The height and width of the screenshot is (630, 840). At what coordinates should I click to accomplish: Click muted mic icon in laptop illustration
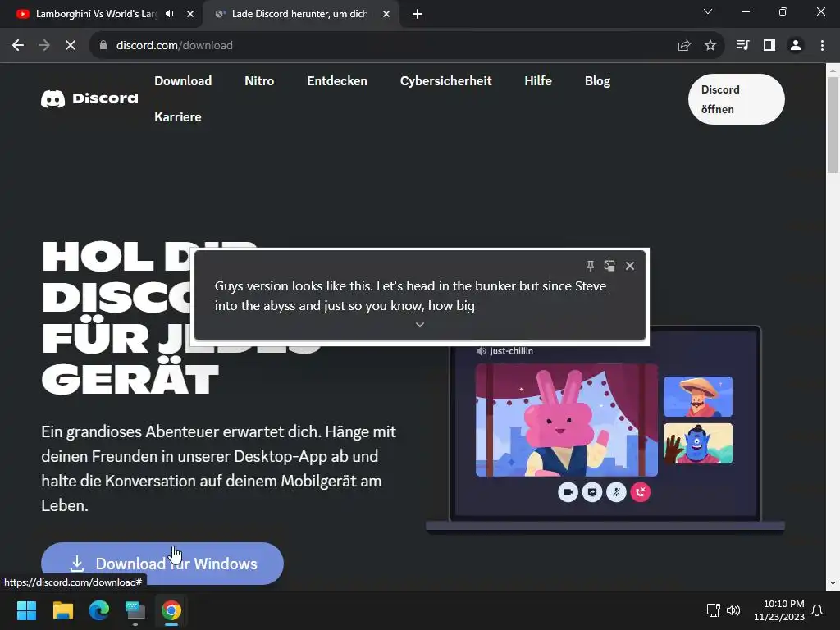616,492
